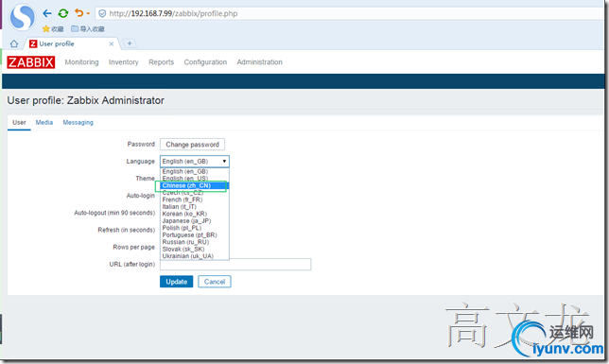The width and height of the screenshot is (609, 364).
Task: Open a new browser tab
Action: (130, 43)
